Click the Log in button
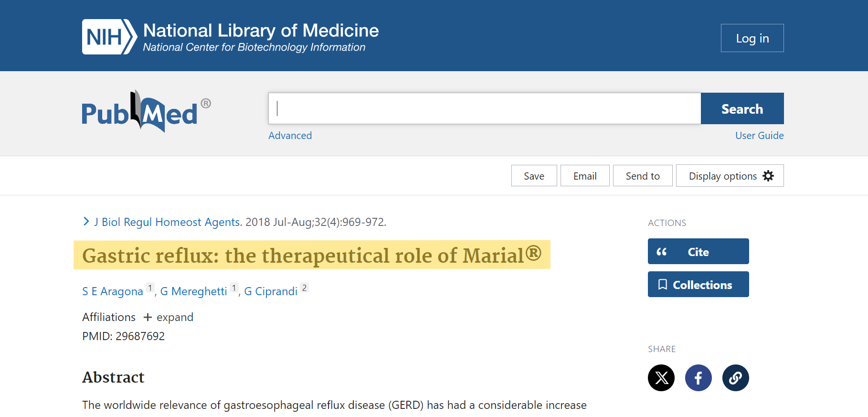The height and width of the screenshot is (417, 868). (x=752, y=38)
